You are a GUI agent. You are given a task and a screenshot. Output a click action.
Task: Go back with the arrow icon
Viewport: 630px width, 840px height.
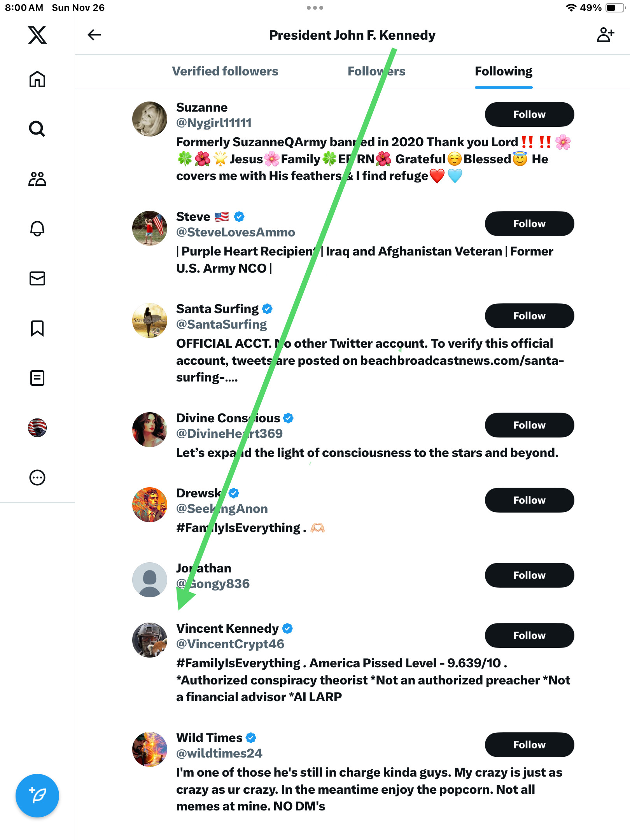click(x=94, y=35)
